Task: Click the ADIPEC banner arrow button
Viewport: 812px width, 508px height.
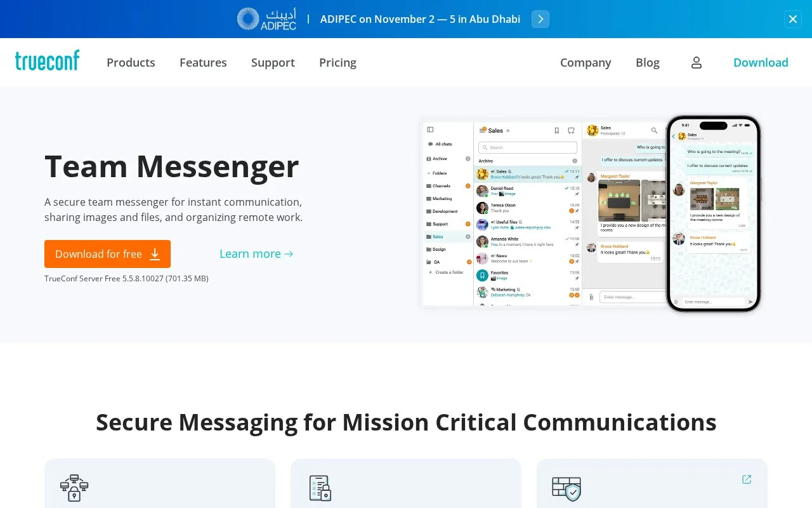Action: click(x=540, y=19)
